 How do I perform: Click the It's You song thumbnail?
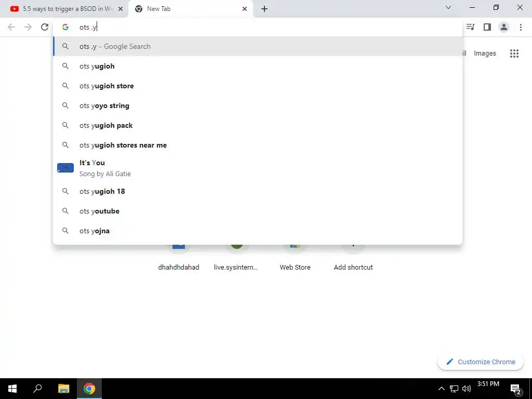(x=65, y=168)
